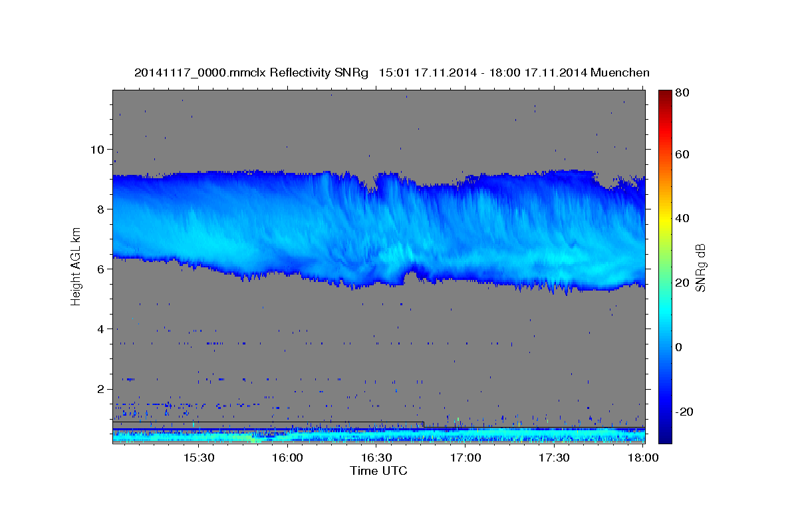The width and height of the screenshot is (798, 532).
Task: Click the colorbar value 20 (positive)
Action: tap(682, 283)
